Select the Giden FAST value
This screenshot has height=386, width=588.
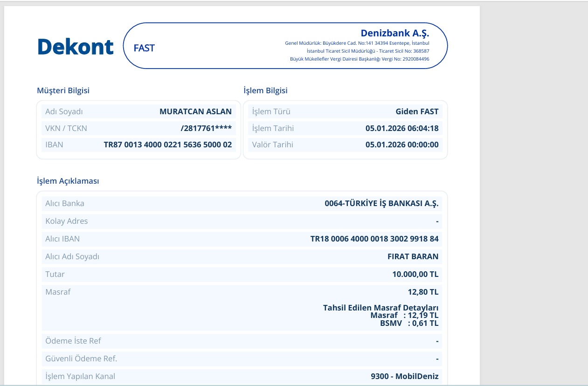click(x=417, y=111)
